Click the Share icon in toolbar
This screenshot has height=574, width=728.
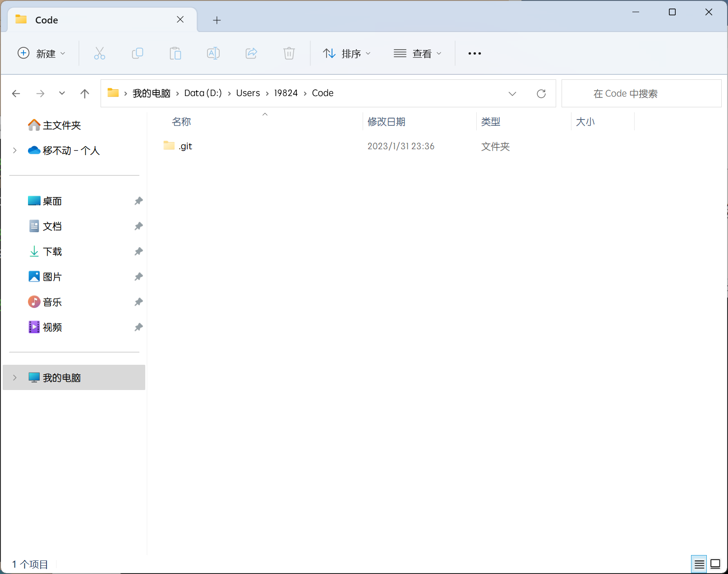[251, 54]
